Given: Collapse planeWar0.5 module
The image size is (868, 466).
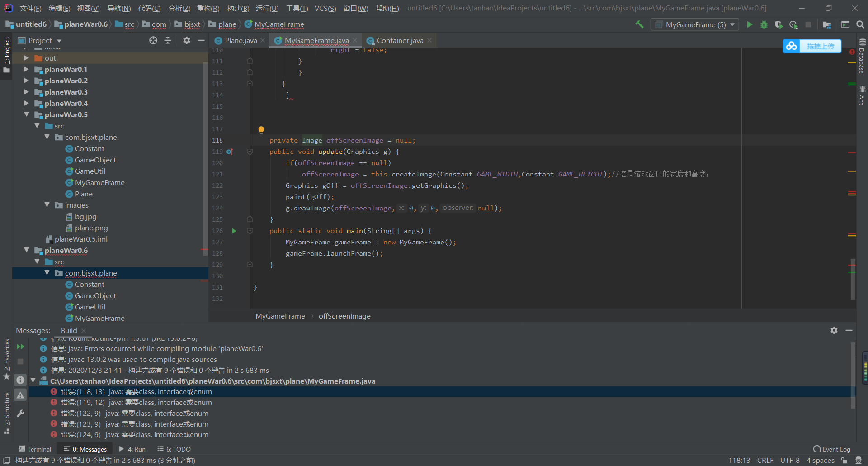Looking at the screenshot, I should [x=26, y=114].
